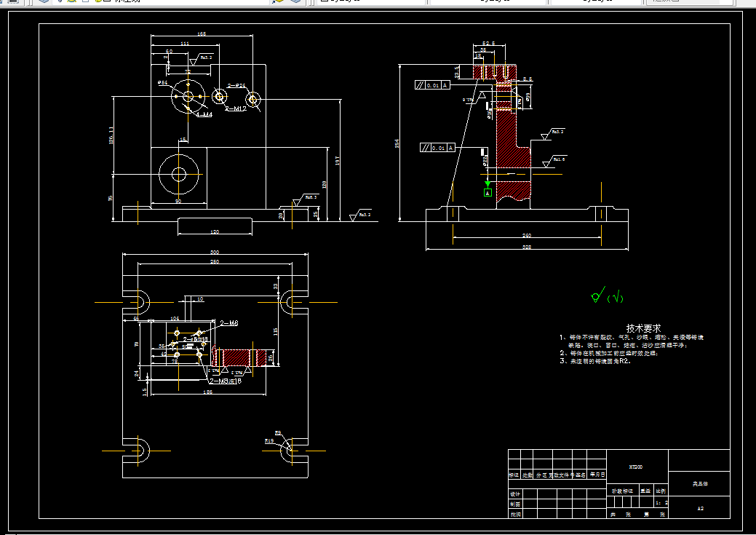The image size is (756, 535).
Task: Pick the 120 dimension below the front view base
Action: (x=215, y=232)
